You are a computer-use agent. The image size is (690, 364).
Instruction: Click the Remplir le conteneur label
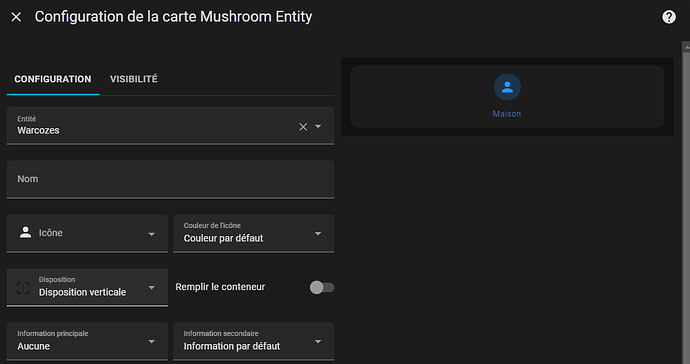[220, 287]
